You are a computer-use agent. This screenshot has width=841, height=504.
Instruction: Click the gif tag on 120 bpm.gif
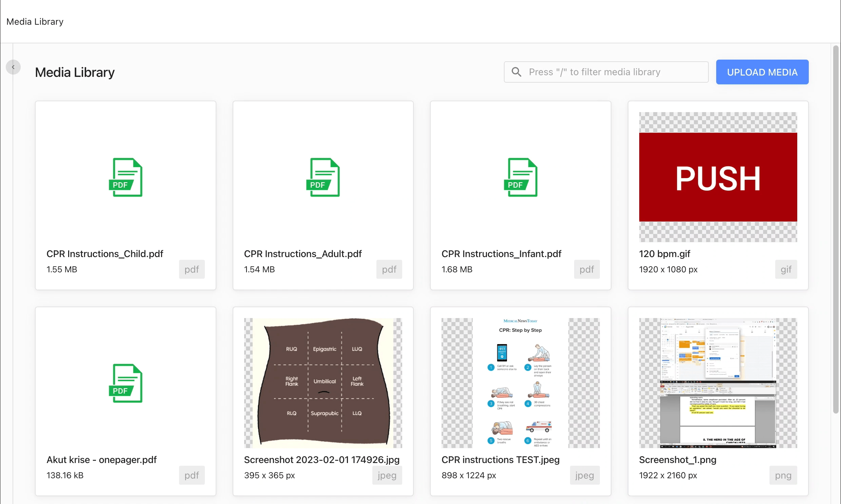pos(786,269)
